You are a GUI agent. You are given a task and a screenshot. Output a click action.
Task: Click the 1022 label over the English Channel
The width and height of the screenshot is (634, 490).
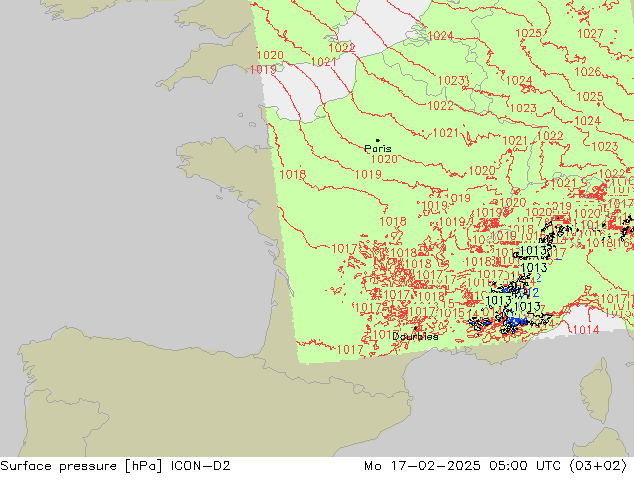tap(341, 48)
